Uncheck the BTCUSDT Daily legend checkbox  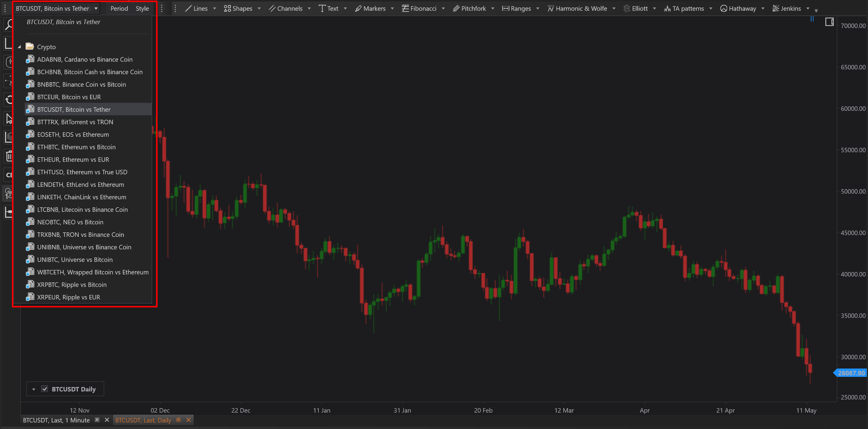point(44,389)
